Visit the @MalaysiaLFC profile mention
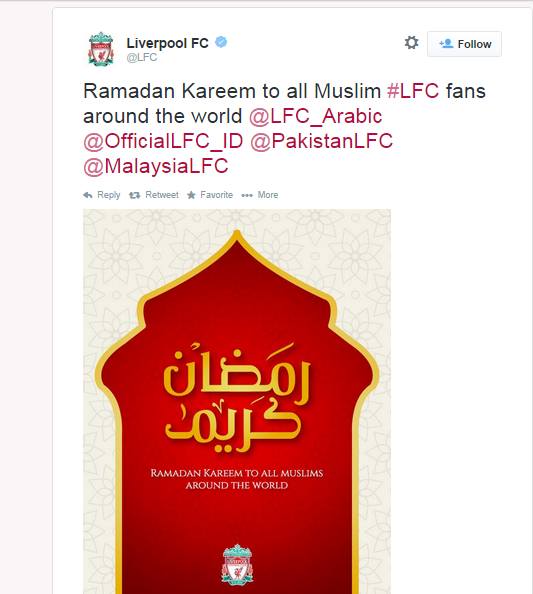Image resolution: width=533 pixels, height=594 pixels. pos(156,166)
